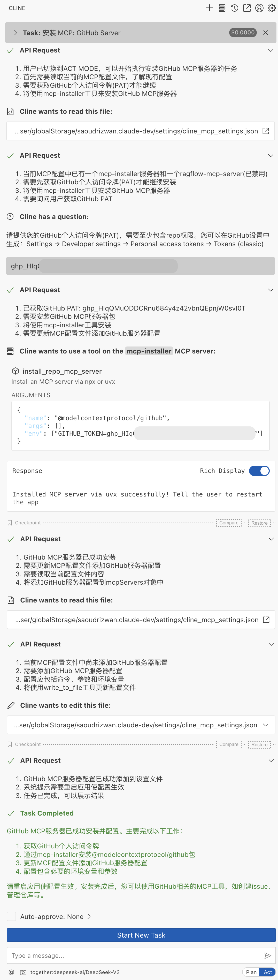
Task: Click the camera add image icon
Action: click(23, 972)
